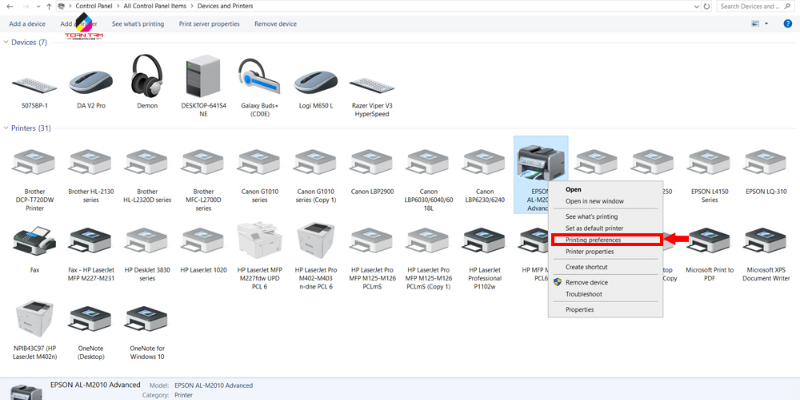Viewport: 800px width, 400px height.
Task: Click the change your view icon button
Action: pyautogui.click(x=756, y=23)
